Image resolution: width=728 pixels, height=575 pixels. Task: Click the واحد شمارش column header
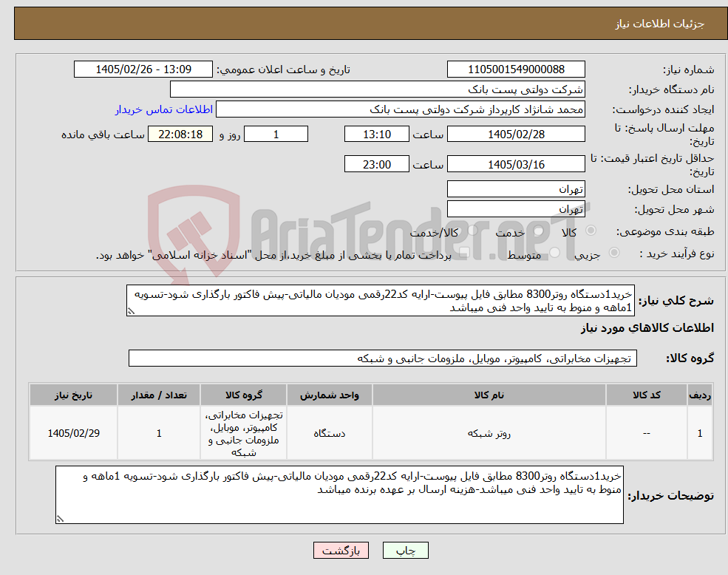pyautogui.click(x=329, y=395)
